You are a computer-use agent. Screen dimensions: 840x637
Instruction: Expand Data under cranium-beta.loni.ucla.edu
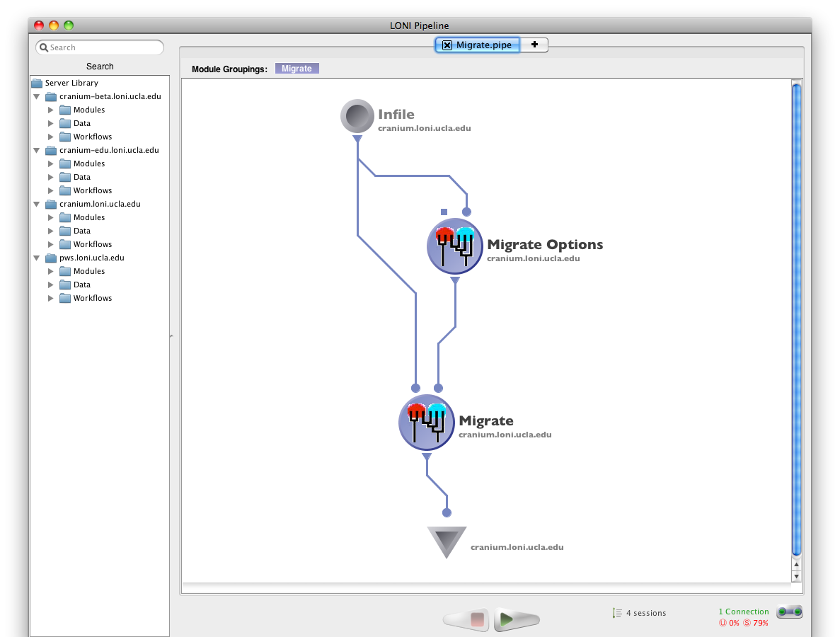coord(51,123)
